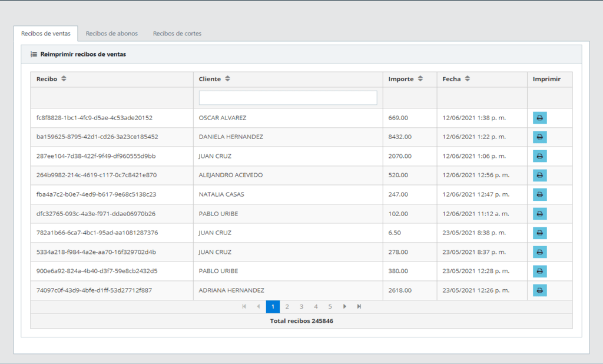Print receipt for ALEJANDRO ACEVEDO
Screen dimensions: 603x364
(540, 176)
